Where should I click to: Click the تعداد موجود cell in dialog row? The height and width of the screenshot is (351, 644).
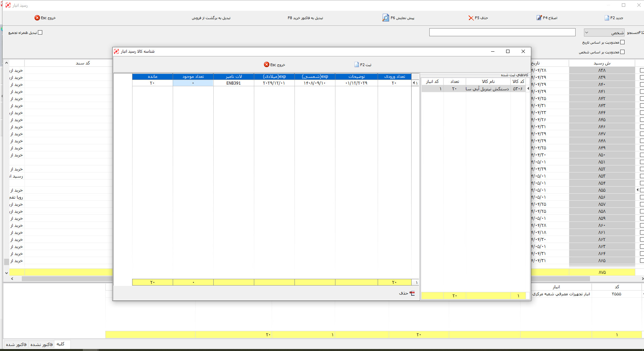[193, 83]
